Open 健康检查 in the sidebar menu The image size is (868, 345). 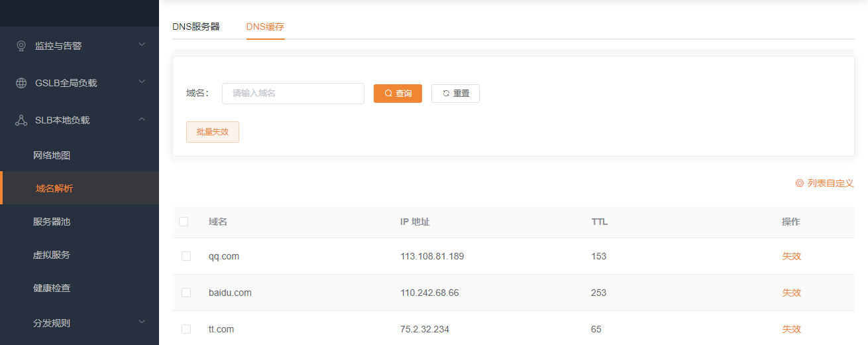coord(52,288)
